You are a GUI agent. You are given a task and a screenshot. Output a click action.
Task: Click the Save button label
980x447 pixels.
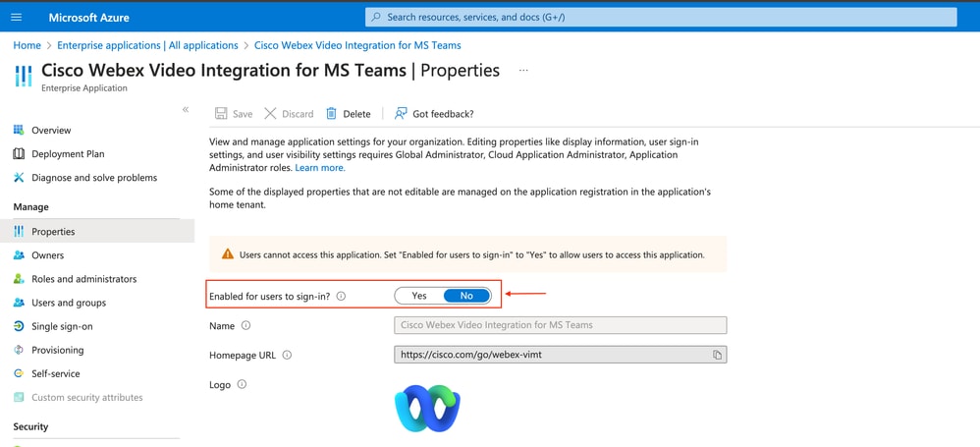243,114
